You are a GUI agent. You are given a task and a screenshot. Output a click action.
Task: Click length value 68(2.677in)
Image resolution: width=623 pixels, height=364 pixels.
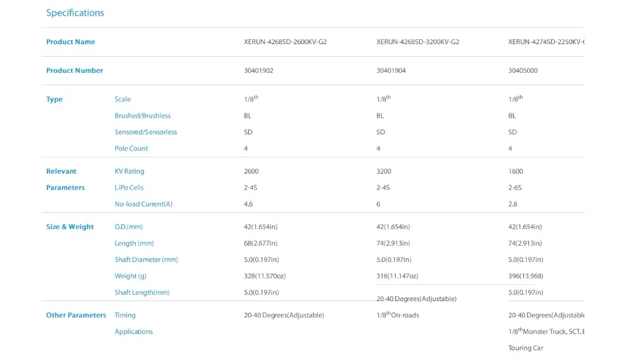tap(260, 243)
